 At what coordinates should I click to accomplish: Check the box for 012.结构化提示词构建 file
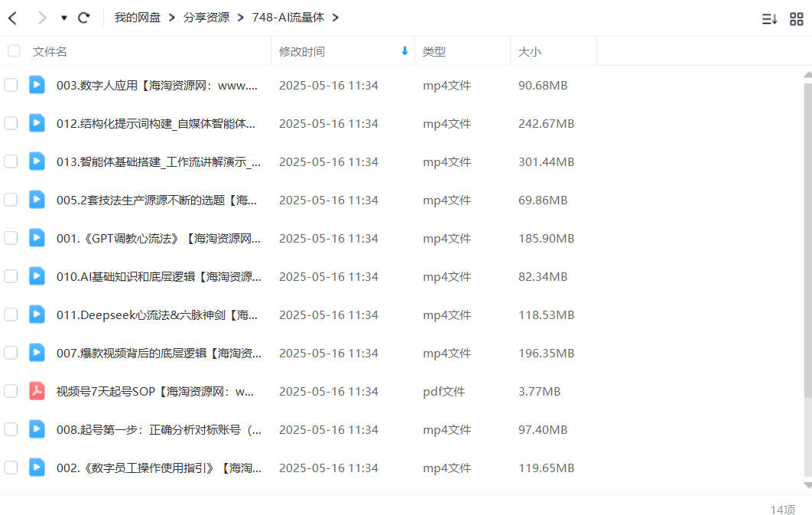[x=11, y=123]
